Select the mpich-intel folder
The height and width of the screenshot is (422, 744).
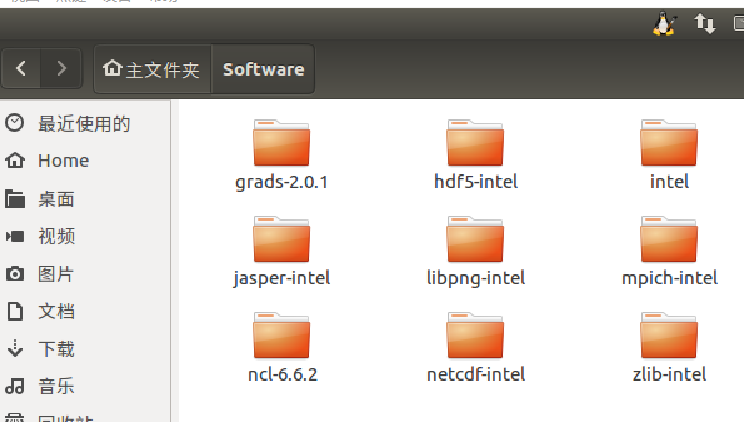point(669,240)
